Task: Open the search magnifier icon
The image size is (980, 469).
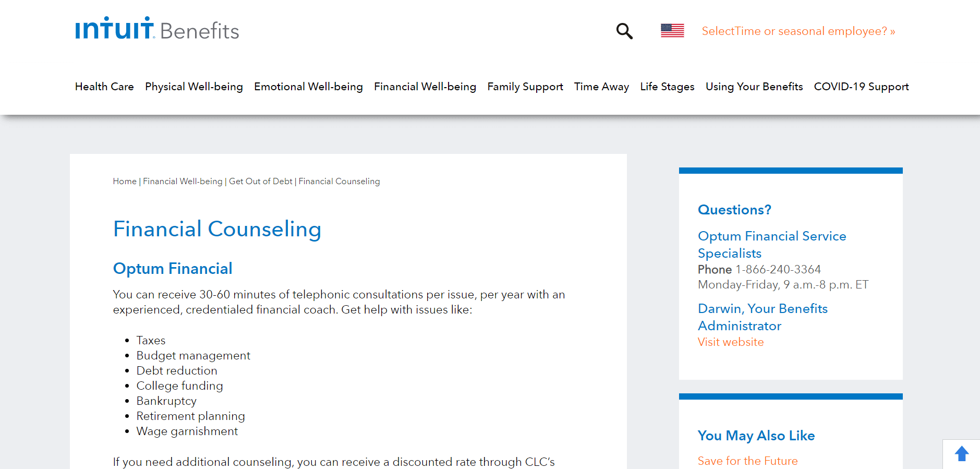Action: click(624, 31)
